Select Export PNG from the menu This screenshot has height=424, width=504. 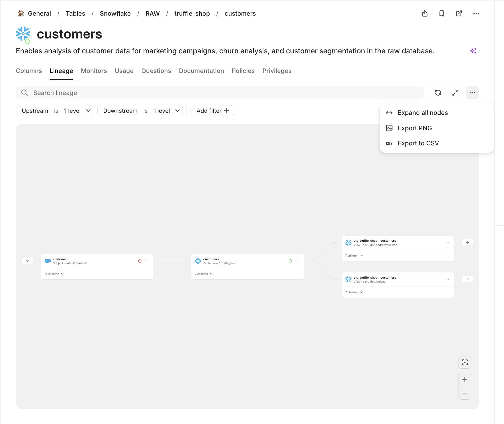(415, 128)
